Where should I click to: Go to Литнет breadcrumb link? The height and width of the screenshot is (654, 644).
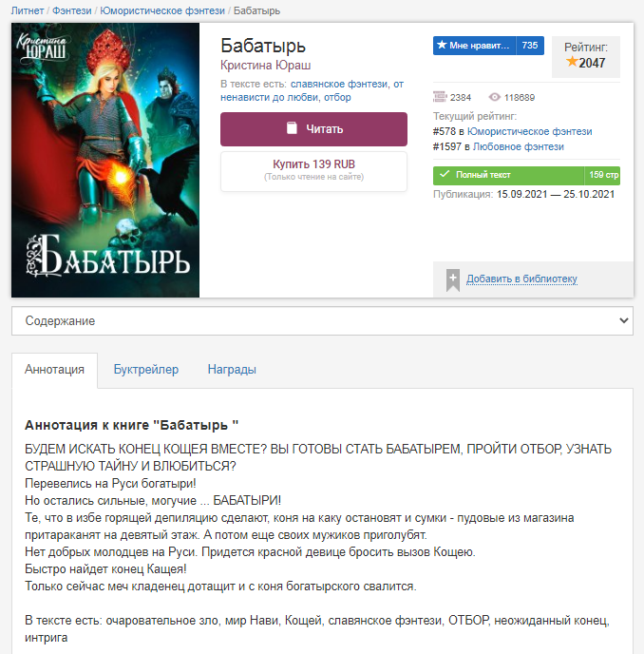[x=28, y=10]
